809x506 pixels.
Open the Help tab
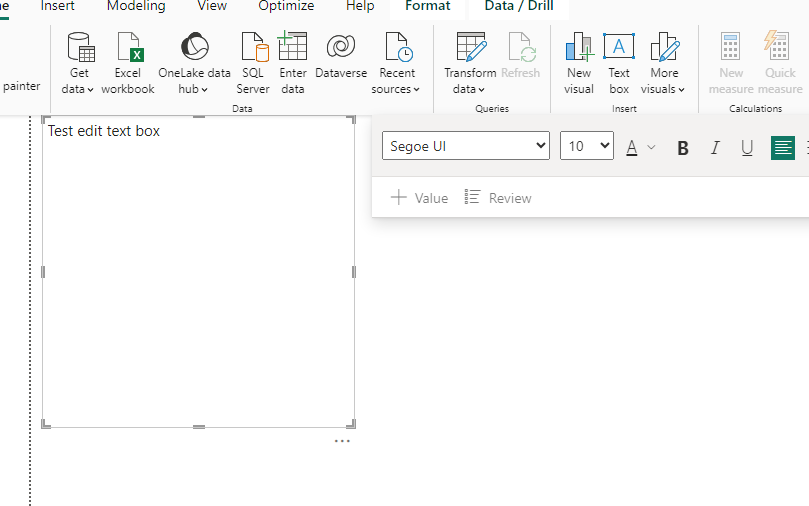[360, 6]
